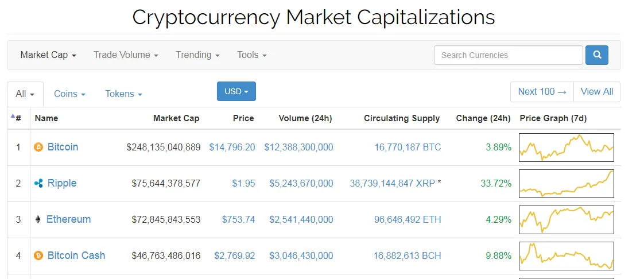
Task: Click into the Search Currencies field
Action: click(x=508, y=55)
